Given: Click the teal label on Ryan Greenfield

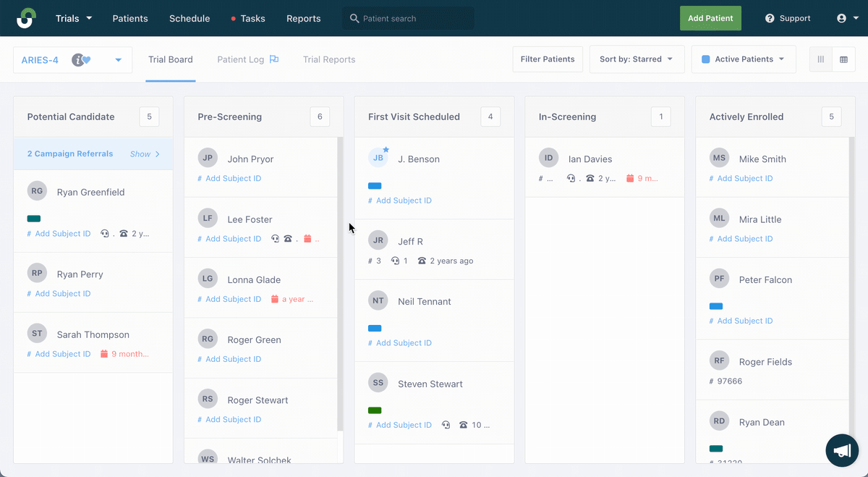Looking at the screenshot, I should [34, 219].
